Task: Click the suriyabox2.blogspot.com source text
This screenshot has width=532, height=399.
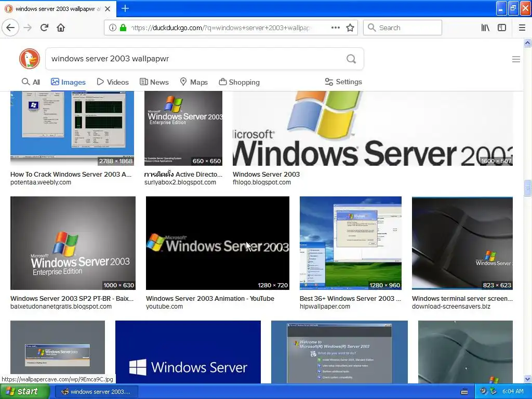Action: tap(180, 182)
